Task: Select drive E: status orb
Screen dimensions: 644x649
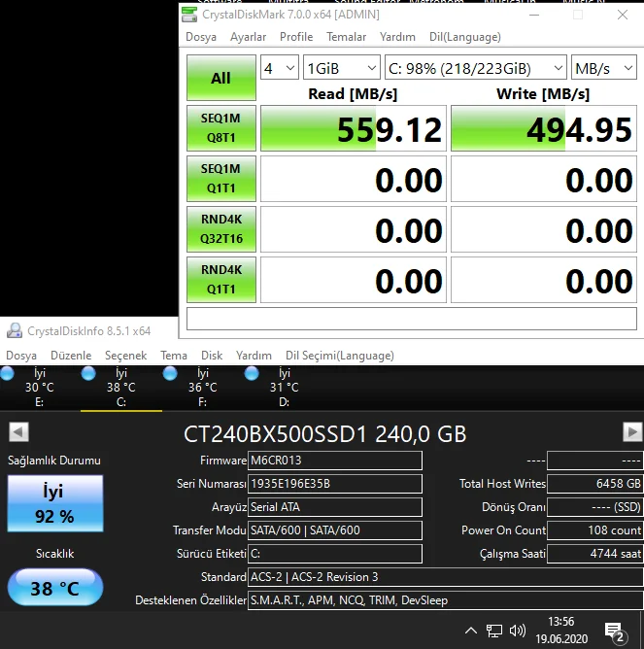Action: (x=7, y=374)
